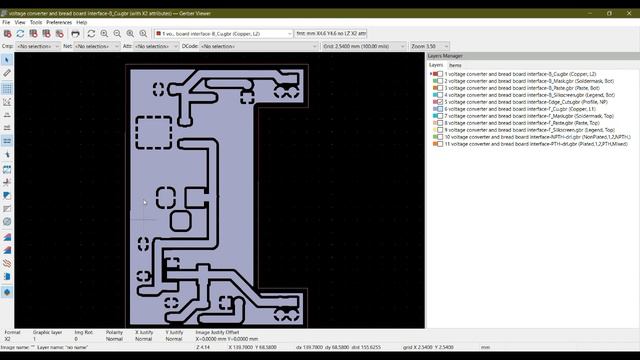Screen dimensions: 640x360
Task: Switch to the Layers tab
Action: 436,65
